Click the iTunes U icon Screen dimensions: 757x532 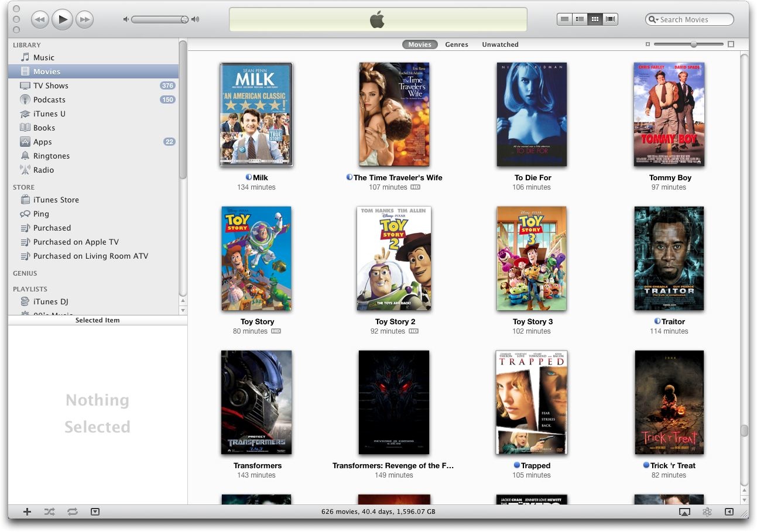(x=25, y=114)
